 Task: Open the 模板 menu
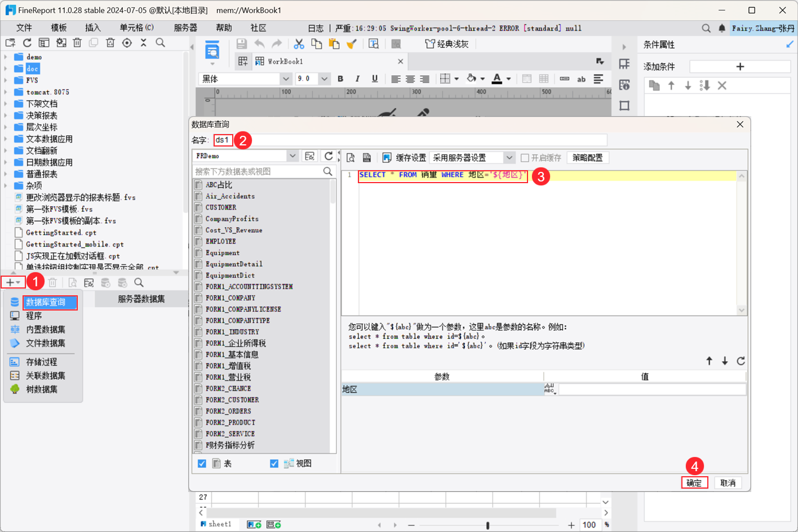[x=59, y=28]
